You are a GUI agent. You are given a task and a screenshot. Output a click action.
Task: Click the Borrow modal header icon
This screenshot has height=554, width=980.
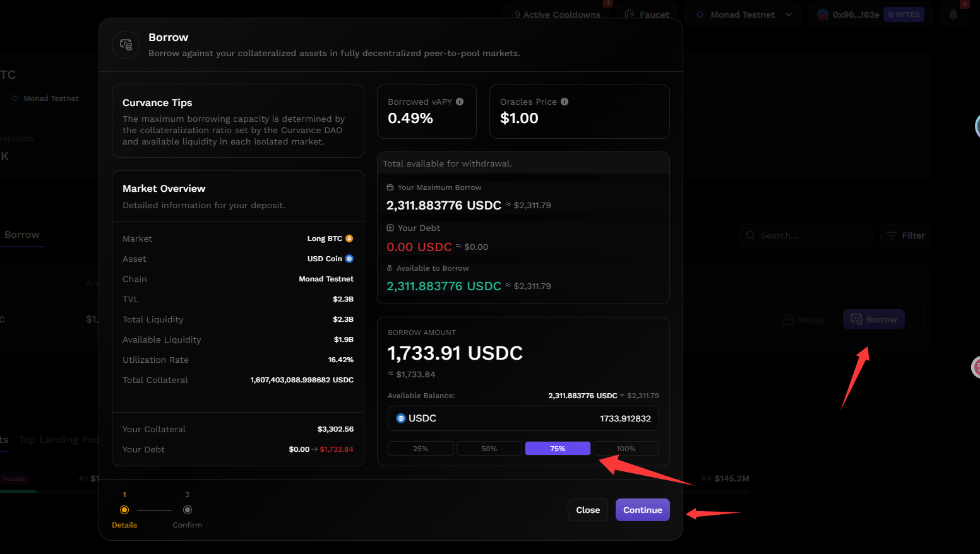126,45
